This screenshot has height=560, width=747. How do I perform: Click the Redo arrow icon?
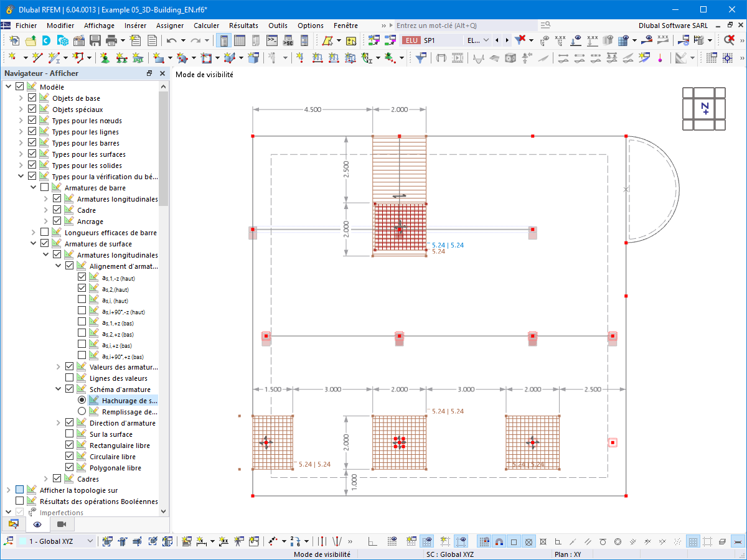click(195, 40)
